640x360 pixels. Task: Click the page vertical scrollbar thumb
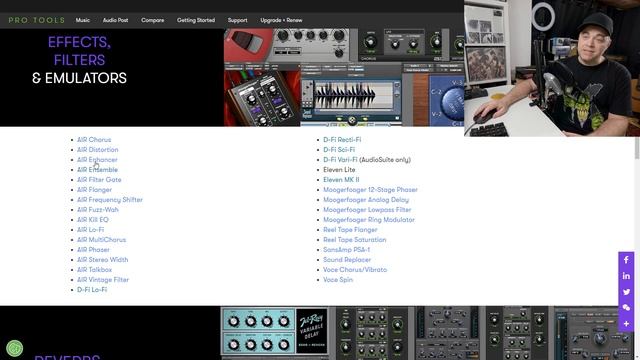637,148
